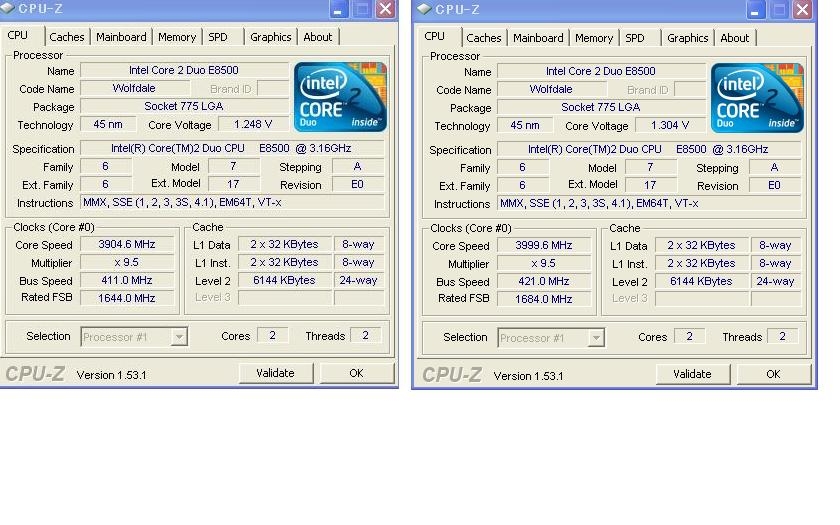Minimize the right CPU-Z window
This screenshot has width=840, height=525.
click(x=755, y=10)
